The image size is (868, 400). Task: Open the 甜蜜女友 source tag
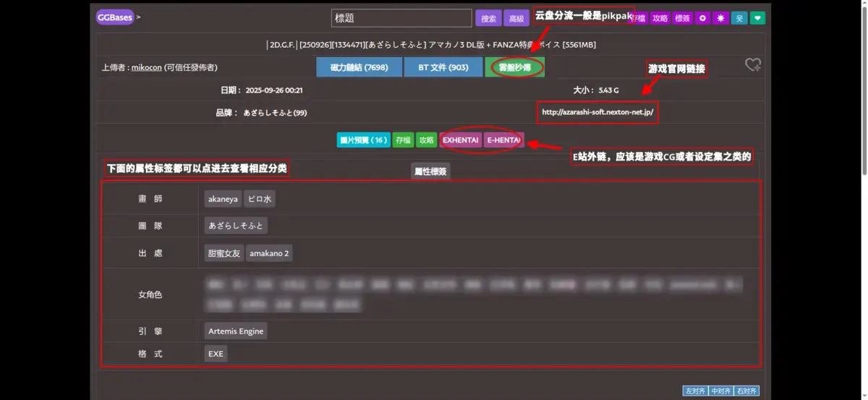point(224,253)
